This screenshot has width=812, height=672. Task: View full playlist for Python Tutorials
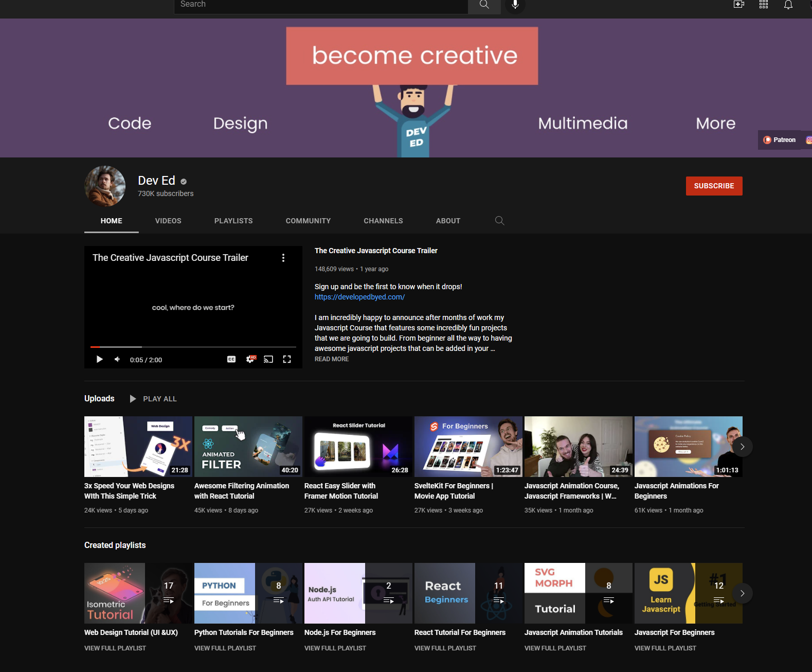pyautogui.click(x=225, y=648)
